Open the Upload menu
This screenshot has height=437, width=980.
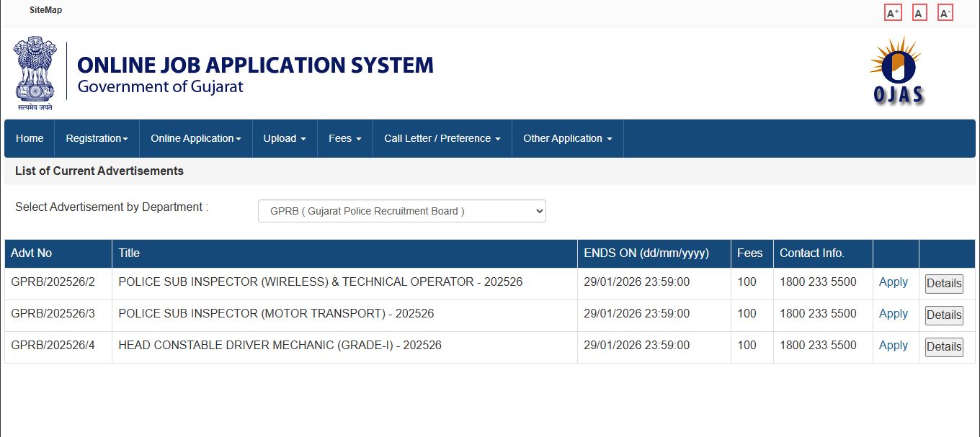[x=284, y=138]
